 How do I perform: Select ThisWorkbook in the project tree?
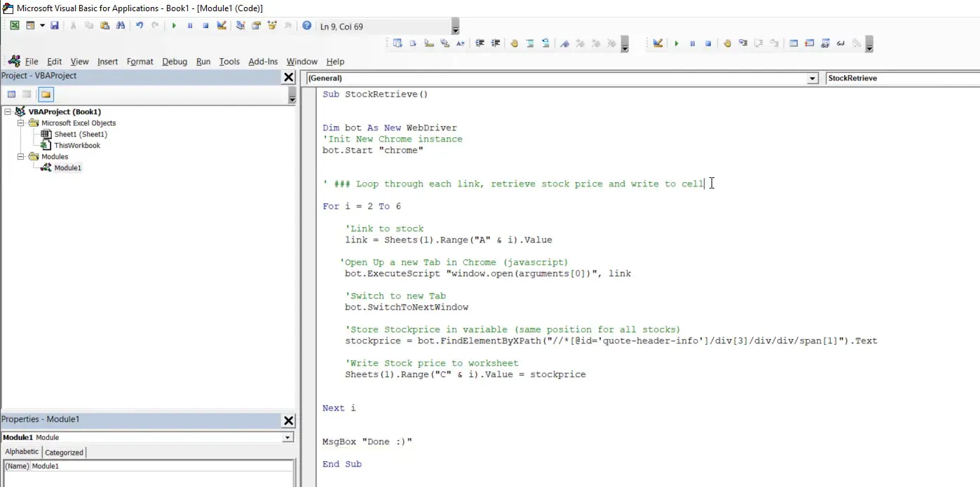(x=77, y=146)
